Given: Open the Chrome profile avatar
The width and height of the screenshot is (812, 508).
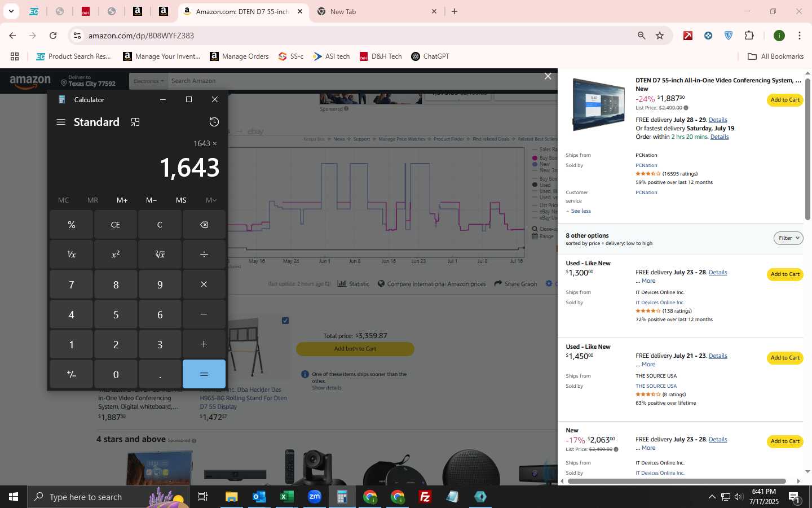Looking at the screenshot, I should [x=779, y=36].
